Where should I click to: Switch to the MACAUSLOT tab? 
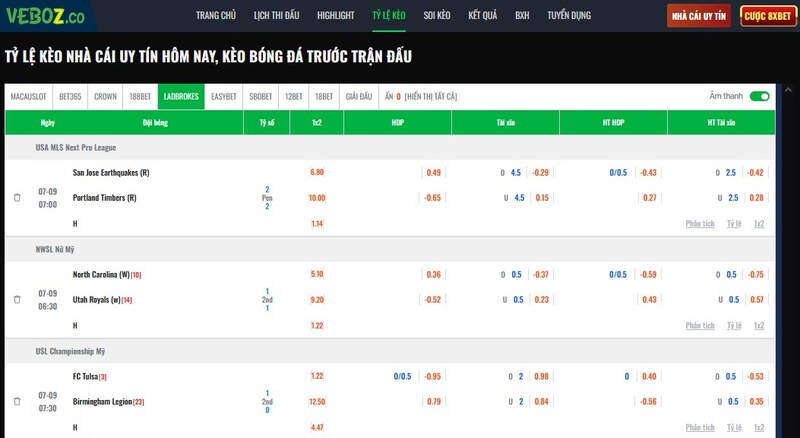28,96
